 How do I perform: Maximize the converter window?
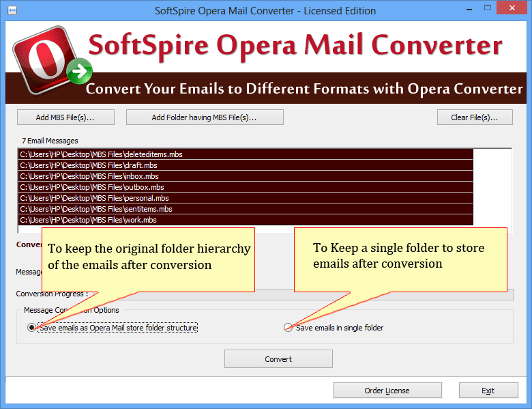point(488,8)
